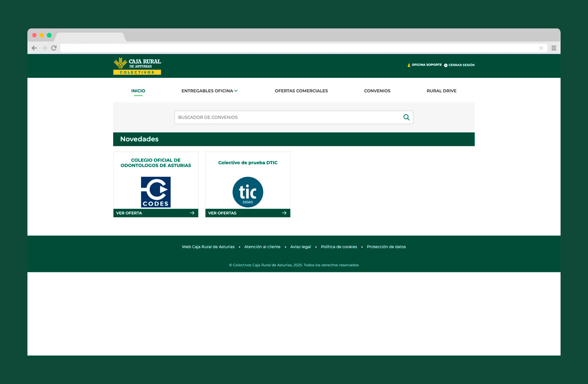Screen dimensions: 588x384
Task: Open the RURAL DRIVE section
Action: 441,91
